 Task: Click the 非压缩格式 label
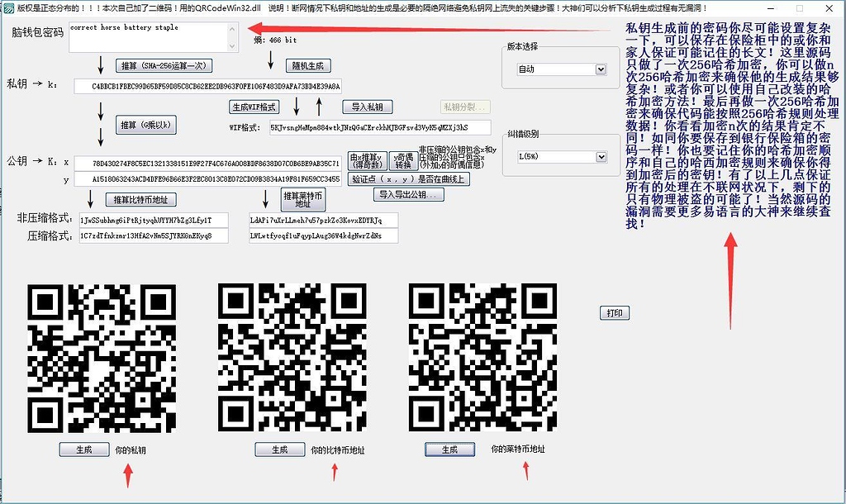[45, 218]
